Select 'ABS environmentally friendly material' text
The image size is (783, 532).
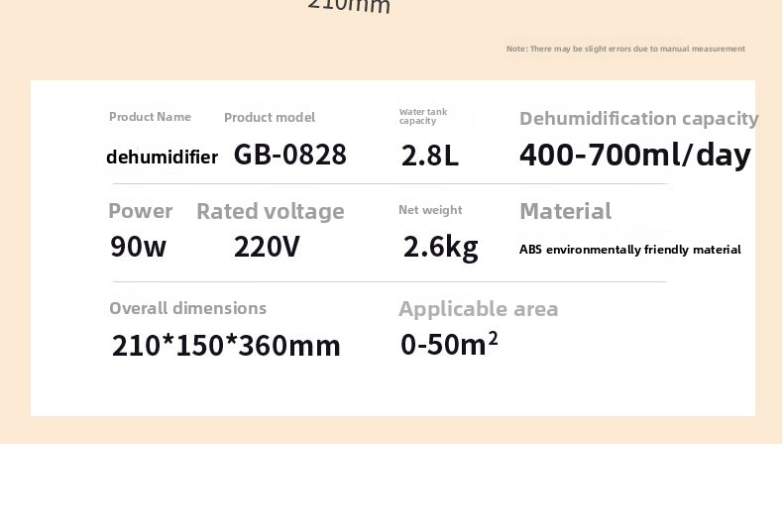[x=630, y=250]
